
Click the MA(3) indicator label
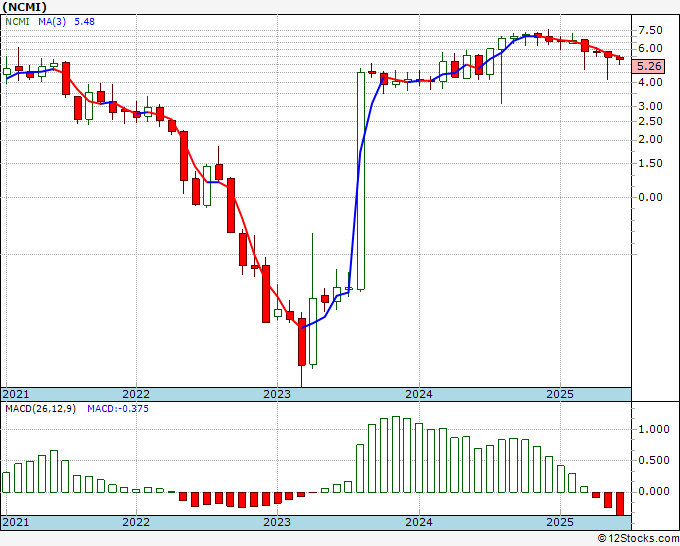pyautogui.click(x=52, y=21)
